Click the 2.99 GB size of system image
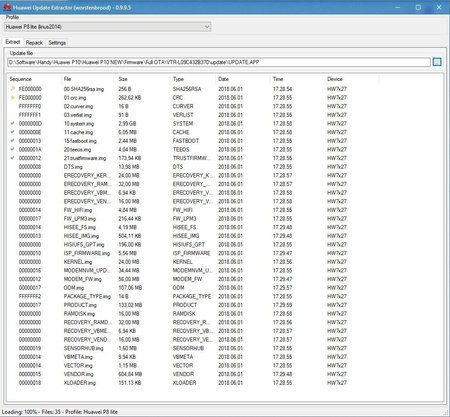Viewport: 450px width, 417px height. click(127, 124)
